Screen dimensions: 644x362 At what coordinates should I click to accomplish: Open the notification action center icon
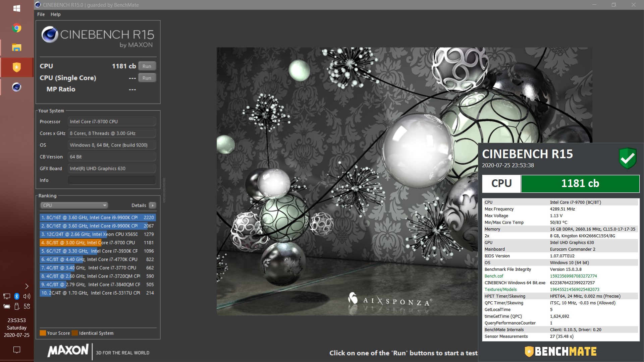(x=17, y=350)
